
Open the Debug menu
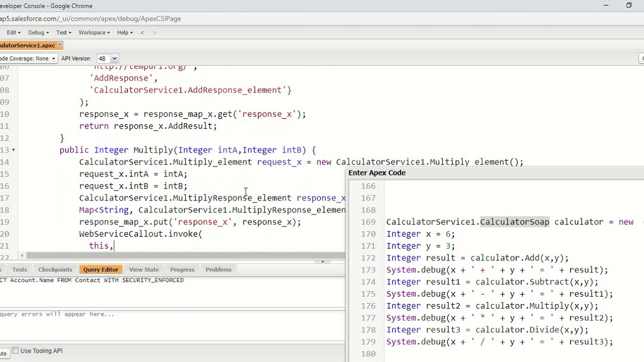point(38,32)
